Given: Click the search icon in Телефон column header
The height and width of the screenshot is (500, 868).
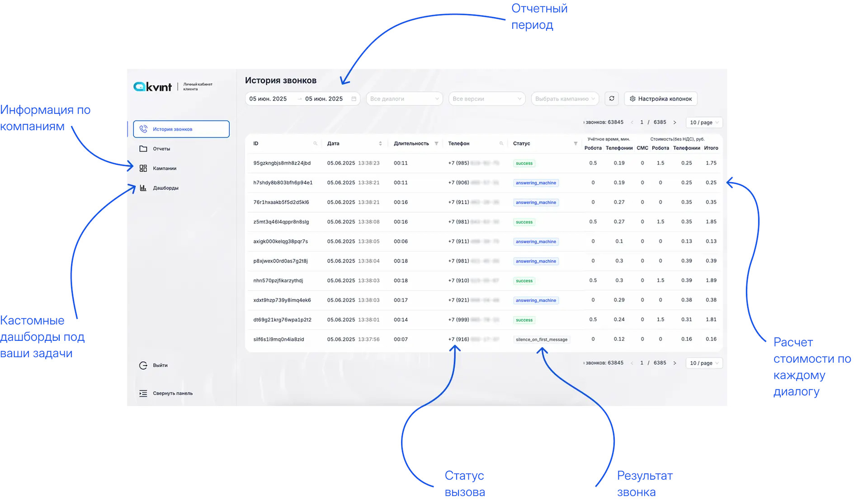Looking at the screenshot, I should tap(501, 144).
